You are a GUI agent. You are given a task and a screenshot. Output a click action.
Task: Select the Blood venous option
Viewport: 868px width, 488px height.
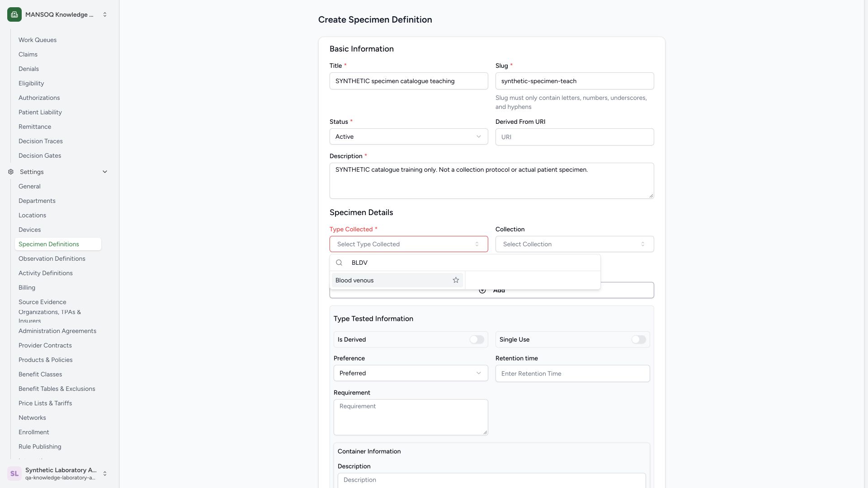[397, 280]
